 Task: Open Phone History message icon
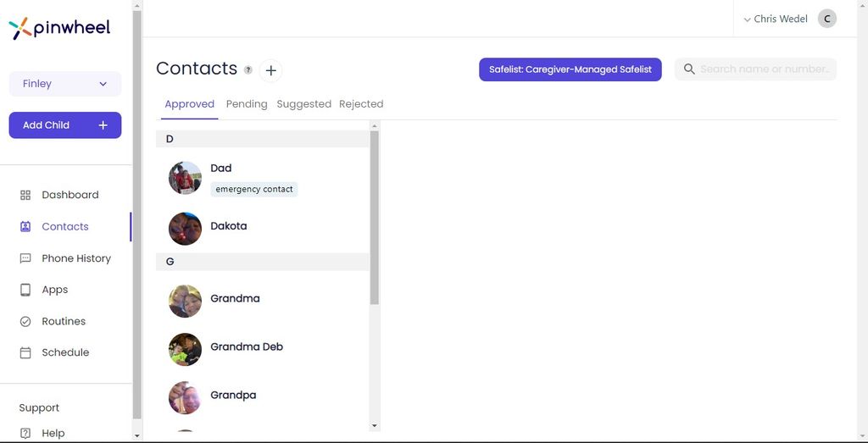[x=25, y=258]
